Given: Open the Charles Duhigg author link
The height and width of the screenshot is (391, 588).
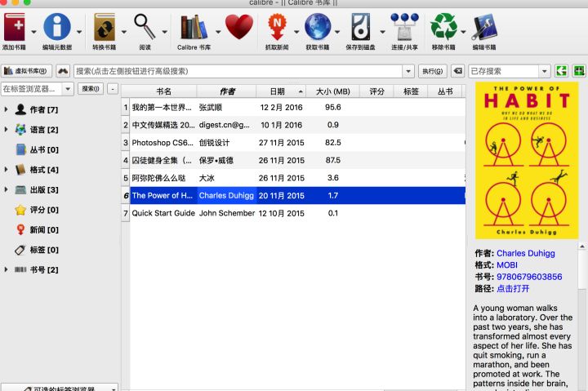Looking at the screenshot, I should pyautogui.click(x=525, y=253).
